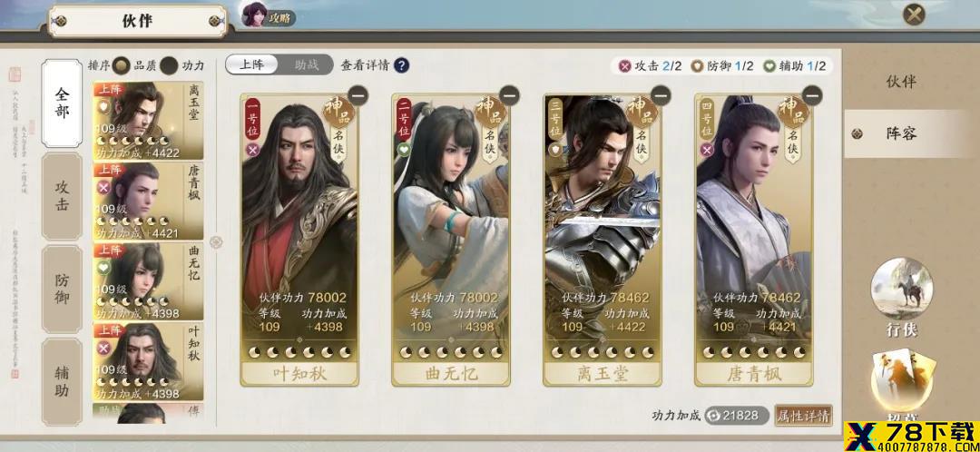Close the partner screen with the X button
The width and height of the screenshot is (980, 452).
(x=915, y=15)
